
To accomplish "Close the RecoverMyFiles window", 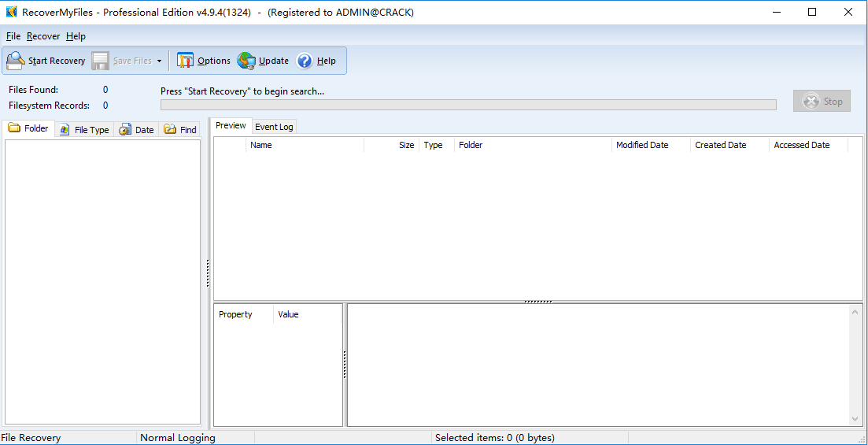I will [x=848, y=12].
